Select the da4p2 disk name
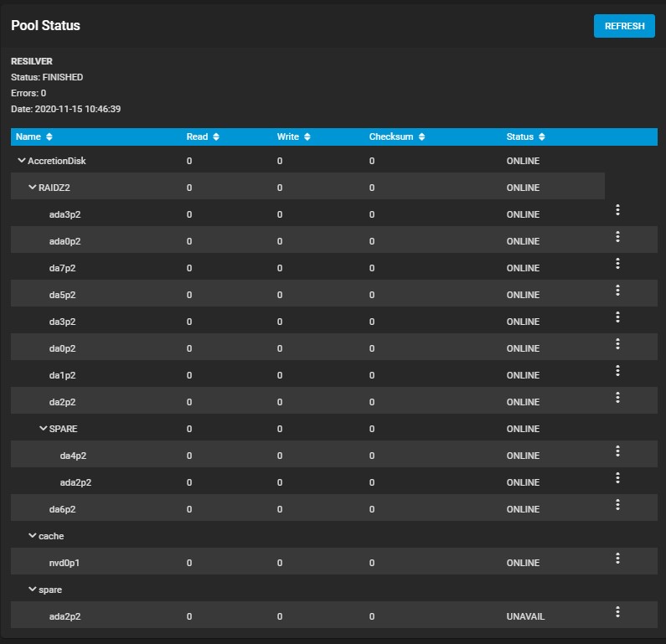The height and width of the screenshot is (644, 666). pyautogui.click(x=73, y=456)
